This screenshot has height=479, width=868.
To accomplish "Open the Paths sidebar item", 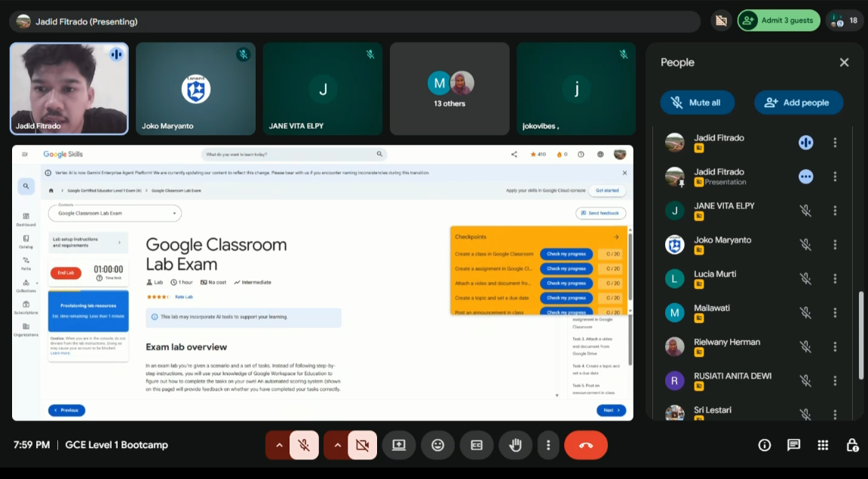I will coord(26,263).
